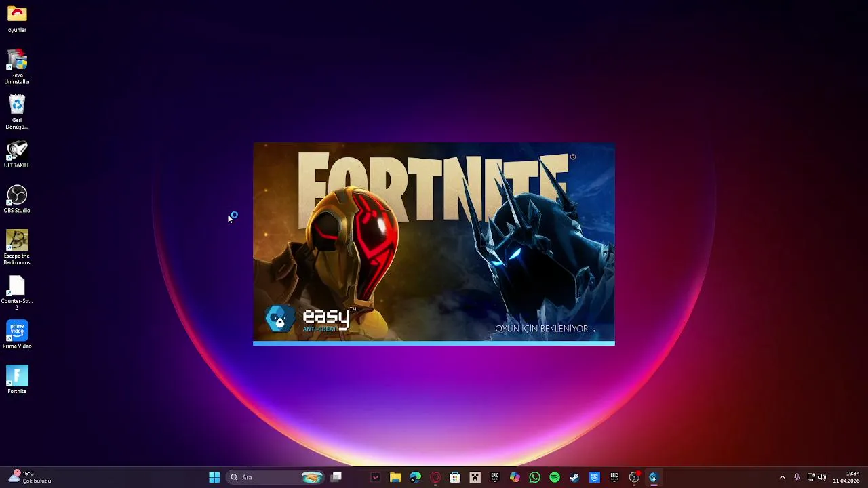This screenshot has width=868, height=488.
Task: Select the Geri Dönüşüm recycle bin icon
Action: (17, 113)
